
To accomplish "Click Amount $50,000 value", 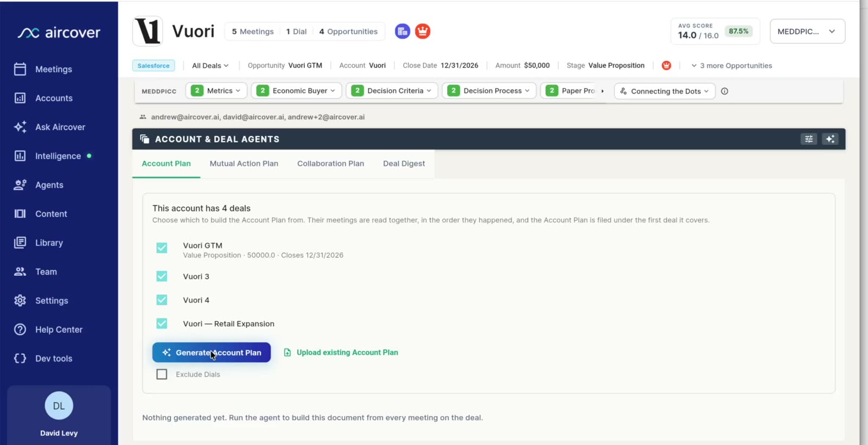I will pos(537,66).
